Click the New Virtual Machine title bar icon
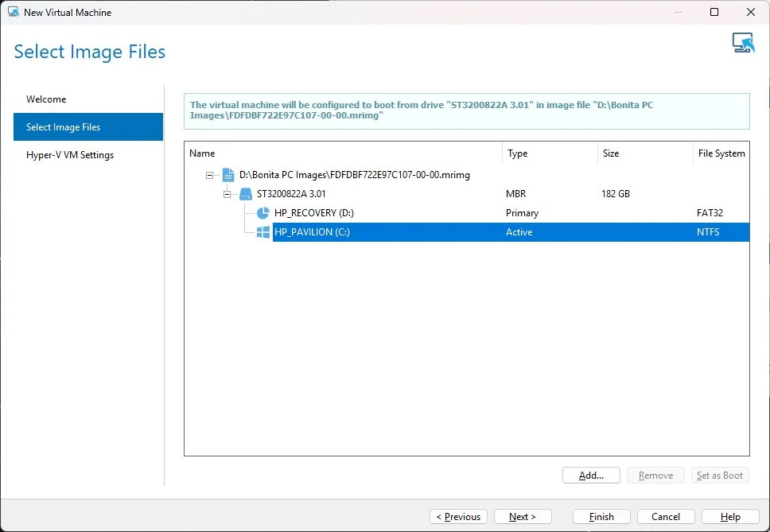This screenshot has height=532, width=770. click(14, 12)
